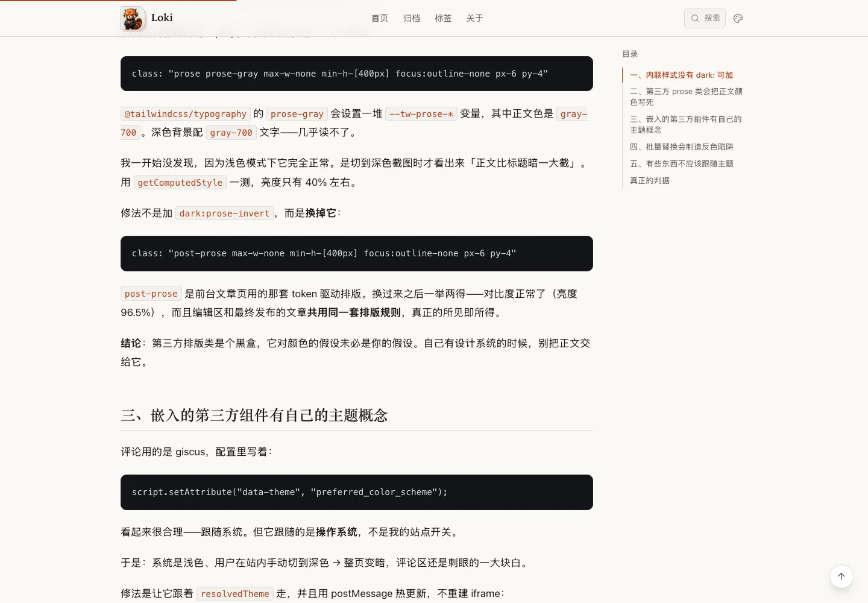Image resolution: width=868 pixels, height=603 pixels.
Task: Open the theme palette icon in header
Action: coord(738,18)
